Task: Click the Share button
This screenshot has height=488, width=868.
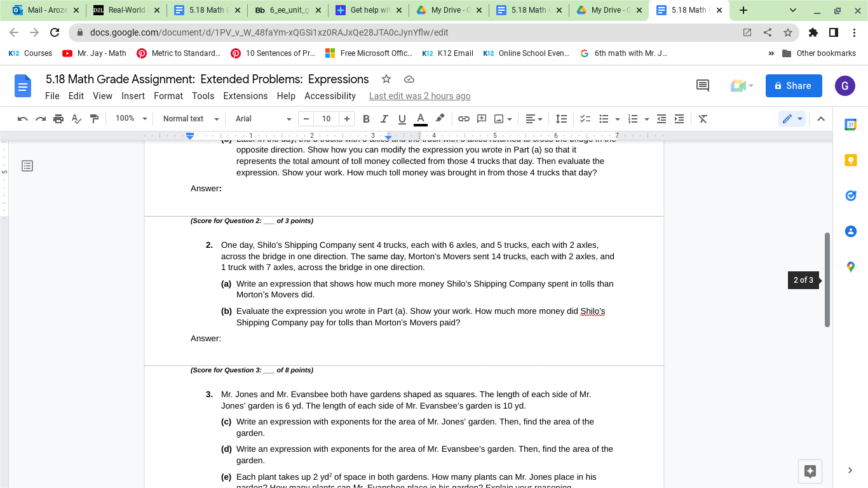Action: coord(793,85)
